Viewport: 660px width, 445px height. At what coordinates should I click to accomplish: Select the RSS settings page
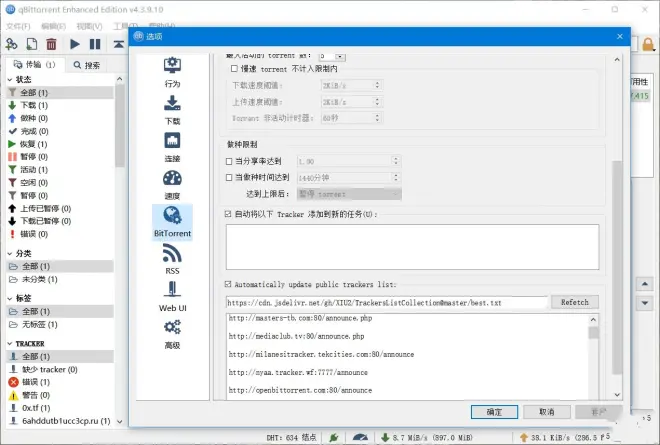(172, 260)
